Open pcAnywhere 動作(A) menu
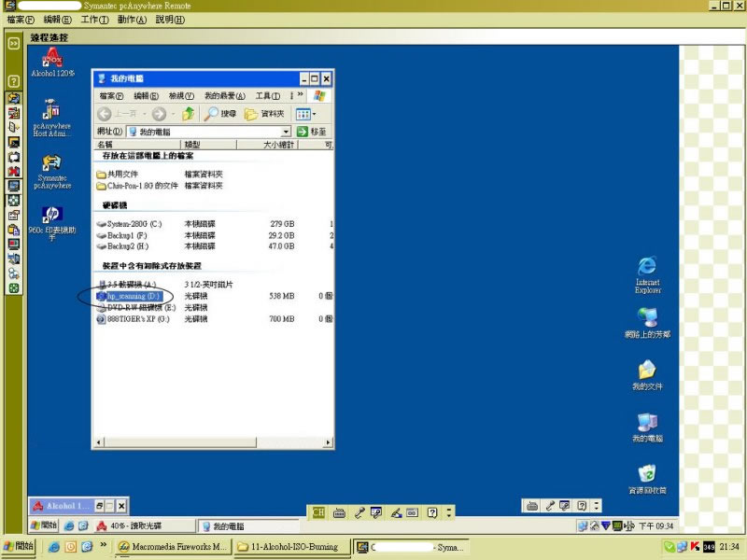This screenshot has height=560, width=747. (132, 20)
